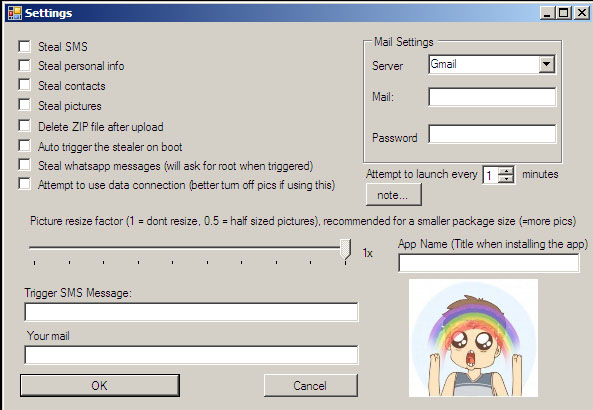Enable Attempt to use data connection

[x=25, y=184]
